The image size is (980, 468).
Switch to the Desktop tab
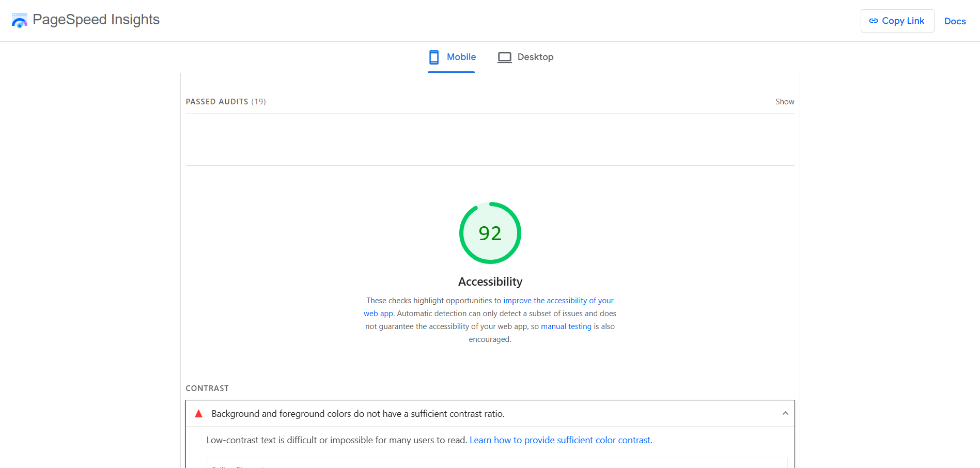[x=535, y=57]
